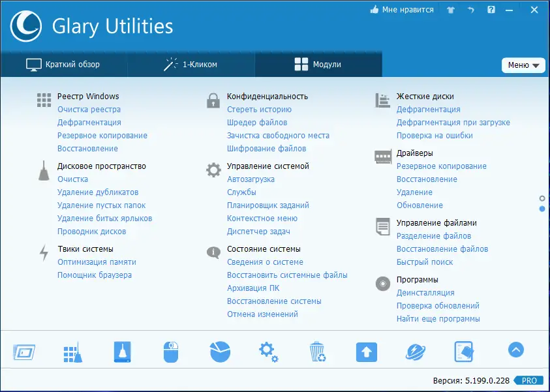The height and width of the screenshot is (392, 550).
Task: Select the 'Модули' tab
Action: coord(318,65)
